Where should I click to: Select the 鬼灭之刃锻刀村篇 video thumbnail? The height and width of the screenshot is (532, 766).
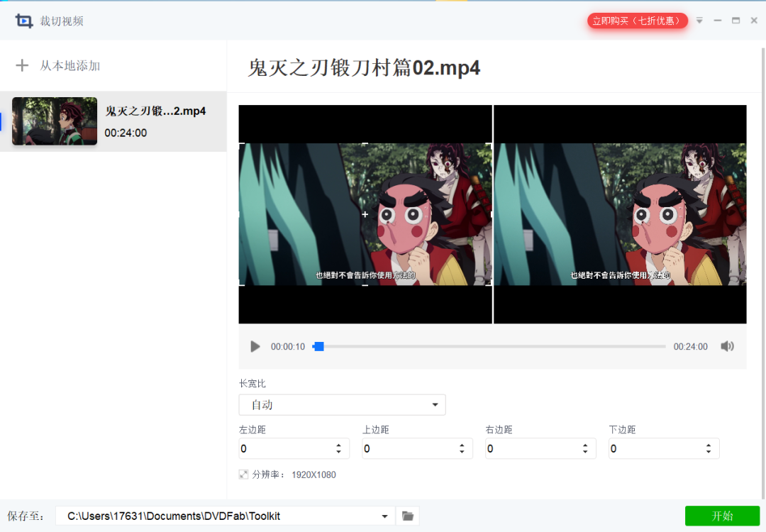54,121
